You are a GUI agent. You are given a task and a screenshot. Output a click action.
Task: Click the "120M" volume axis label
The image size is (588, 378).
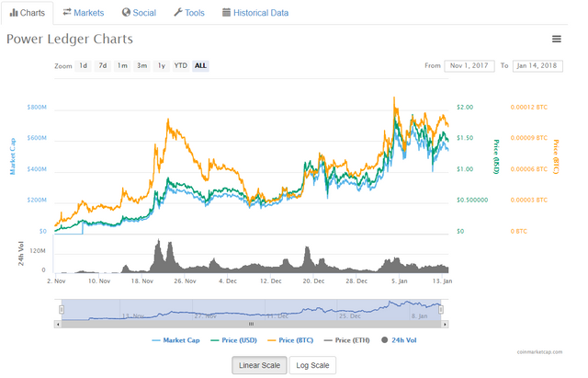click(38, 251)
